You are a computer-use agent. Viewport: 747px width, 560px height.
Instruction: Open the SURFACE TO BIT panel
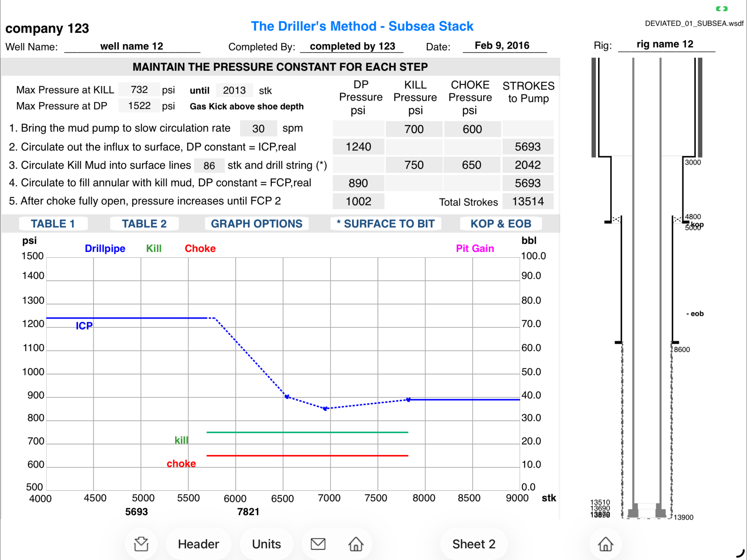(x=386, y=224)
